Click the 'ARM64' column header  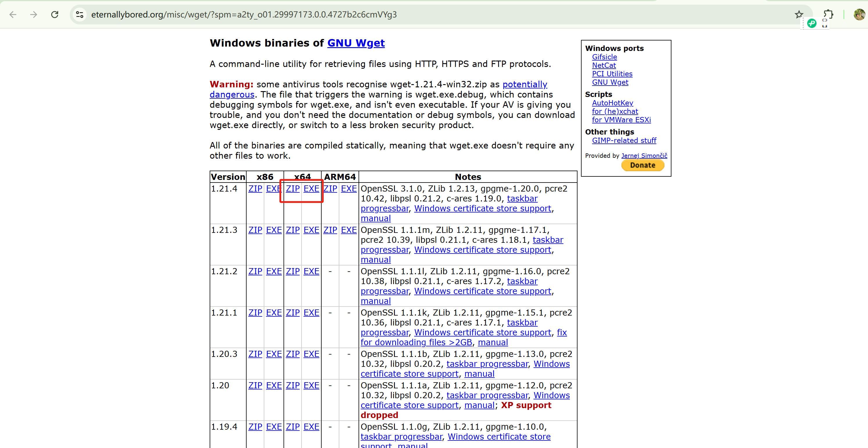click(x=340, y=177)
